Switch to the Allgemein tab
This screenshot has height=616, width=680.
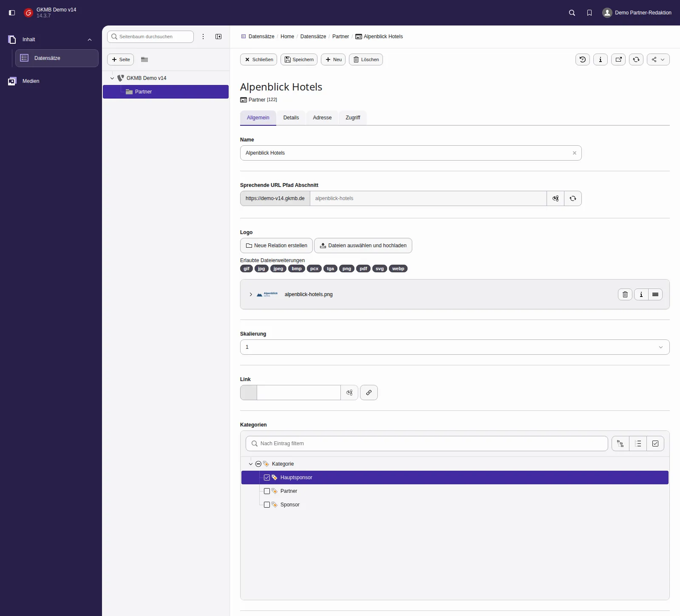coord(258,118)
